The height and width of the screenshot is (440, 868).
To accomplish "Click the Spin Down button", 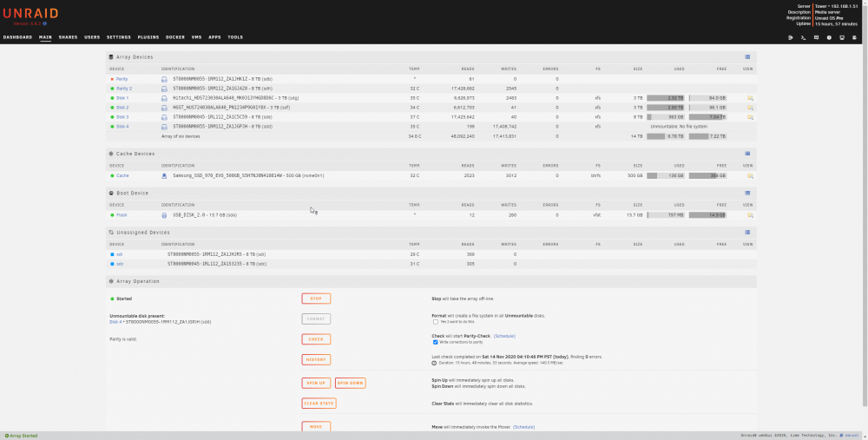I will [351, 383].
